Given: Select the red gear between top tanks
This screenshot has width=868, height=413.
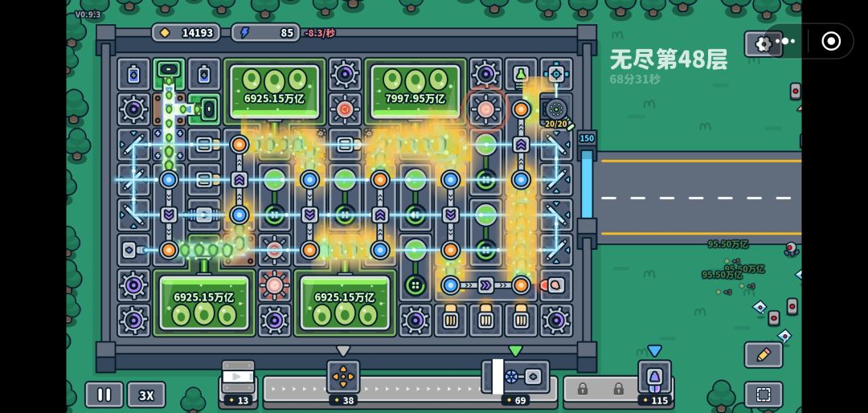Looking at the screenshot, I should pyautogui.click(x=345, y=109).
